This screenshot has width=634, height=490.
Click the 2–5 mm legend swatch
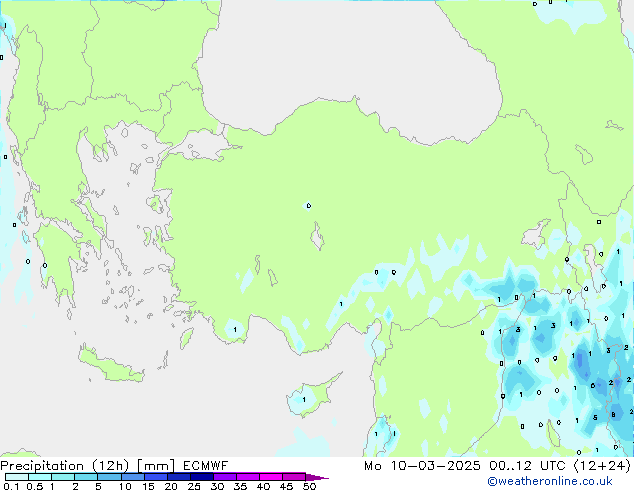click(x=86, y=477)
